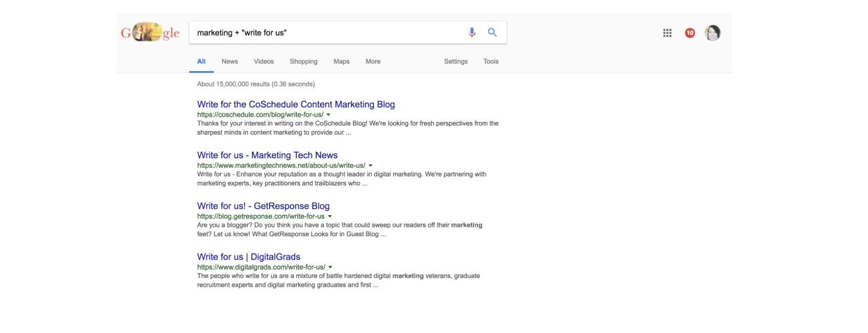
Task: Open the More search categories menu
Action: point(373,61)
